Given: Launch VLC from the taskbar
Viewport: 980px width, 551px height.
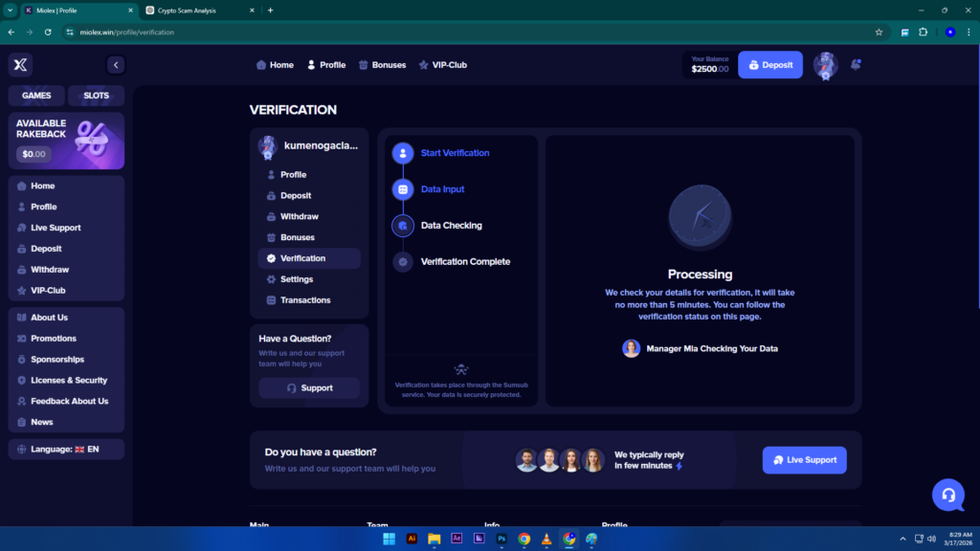Looking at the screenshot, I should point(546,538).
